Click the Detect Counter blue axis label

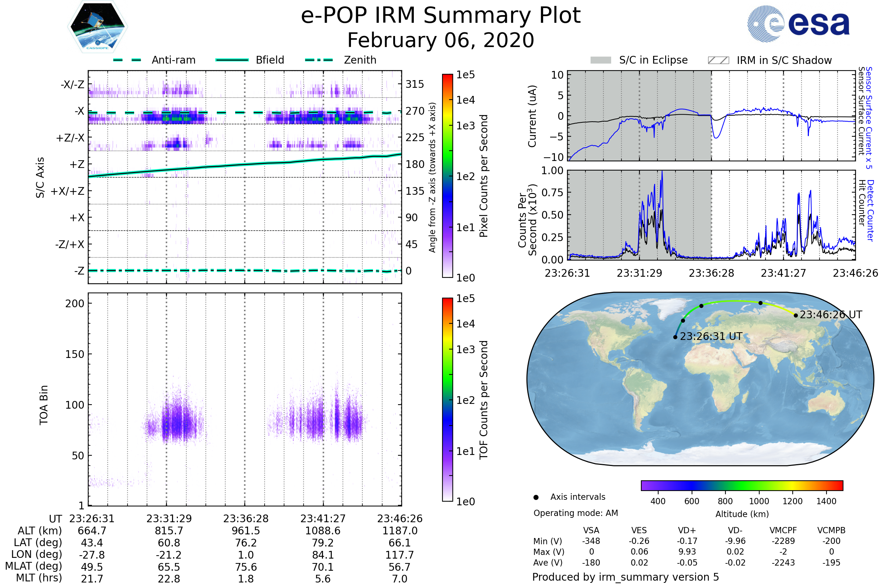tap(870, 210)
